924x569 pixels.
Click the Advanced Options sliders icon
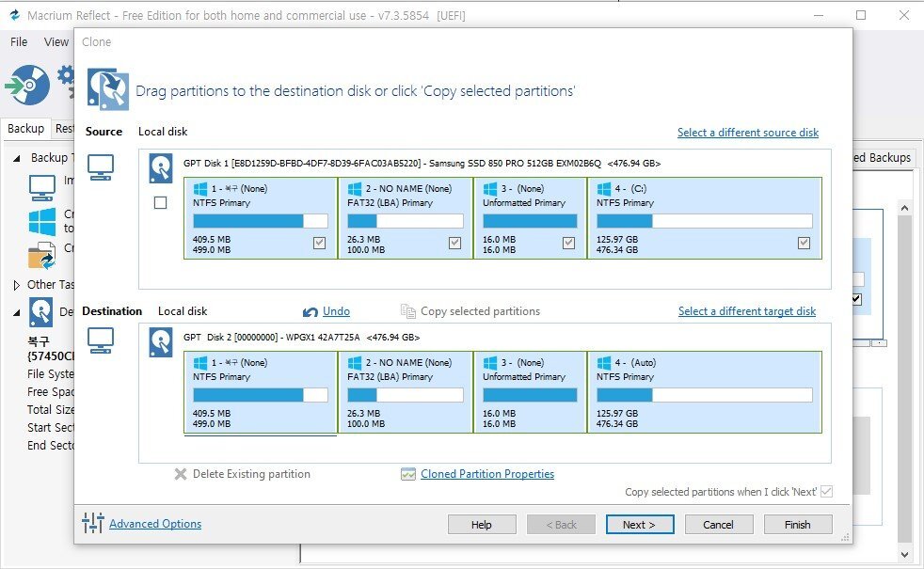click(92, 523)
